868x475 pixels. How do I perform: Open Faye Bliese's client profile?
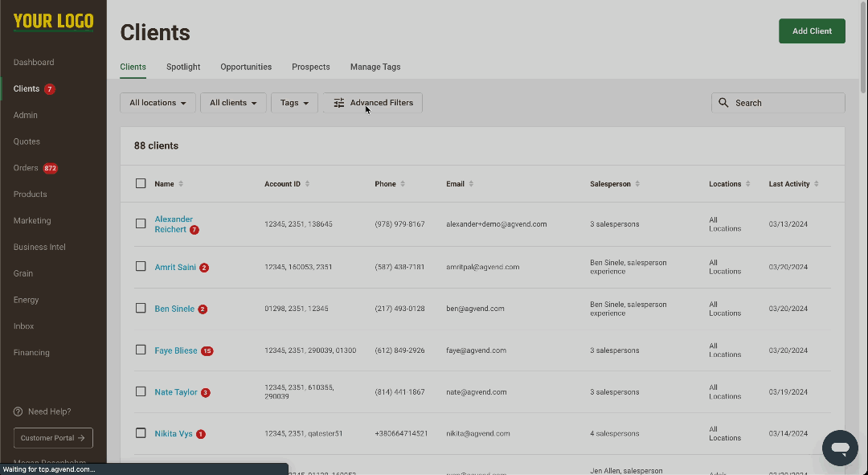176,350
